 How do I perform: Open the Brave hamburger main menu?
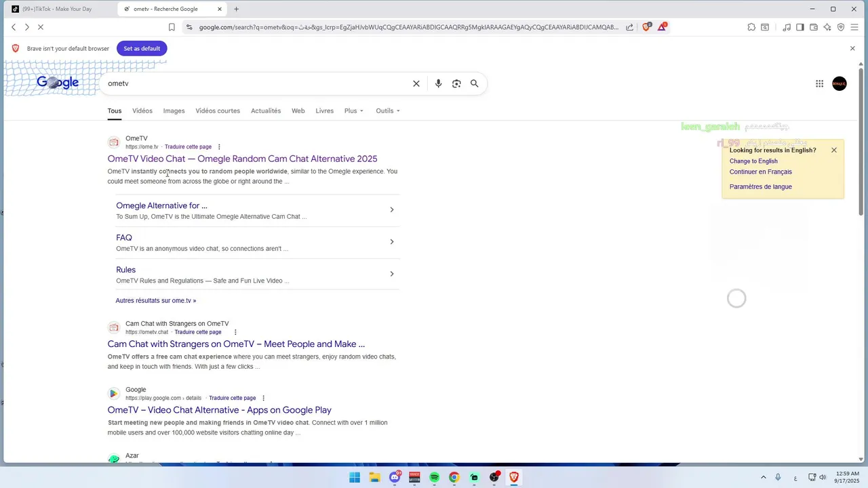click(x=854, y=27)
